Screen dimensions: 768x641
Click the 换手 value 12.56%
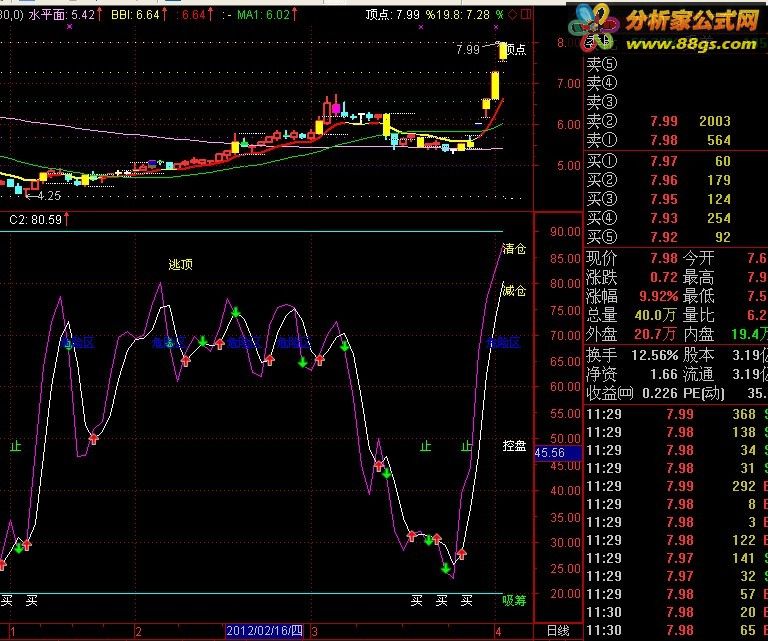tap(654, 355)
